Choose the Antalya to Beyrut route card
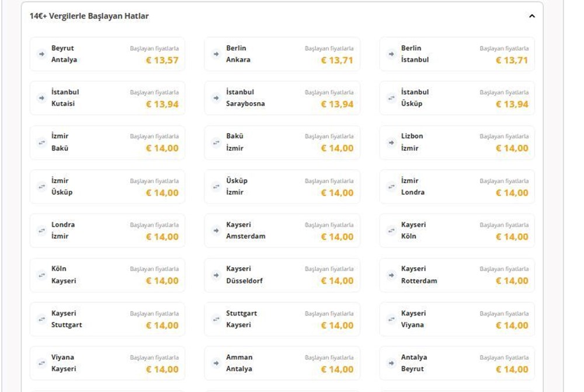584x392 pixels. 457,363
